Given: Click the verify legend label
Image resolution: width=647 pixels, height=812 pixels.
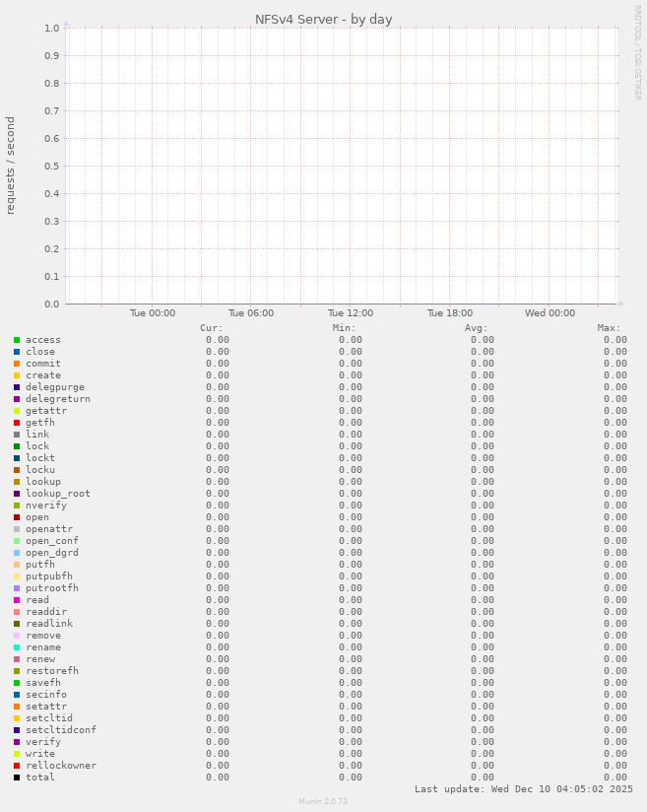Looking at the screenshot, I should click(x=43, y=743).
